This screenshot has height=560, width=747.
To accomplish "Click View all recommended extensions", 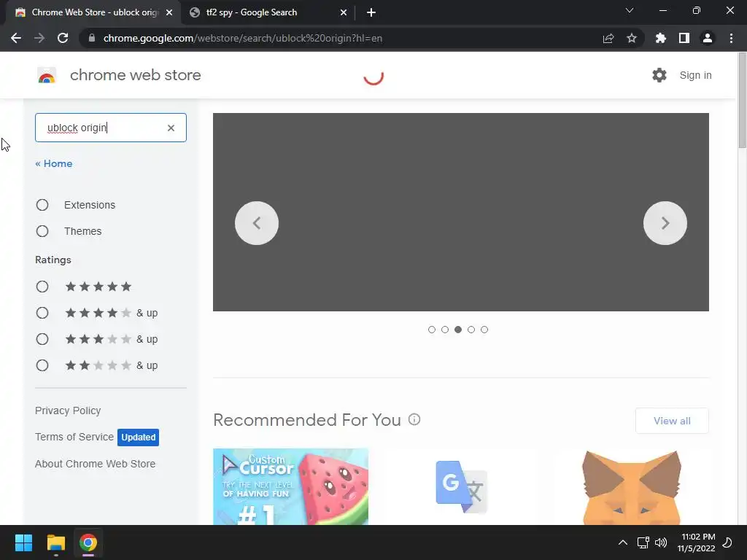I will 672,421.
